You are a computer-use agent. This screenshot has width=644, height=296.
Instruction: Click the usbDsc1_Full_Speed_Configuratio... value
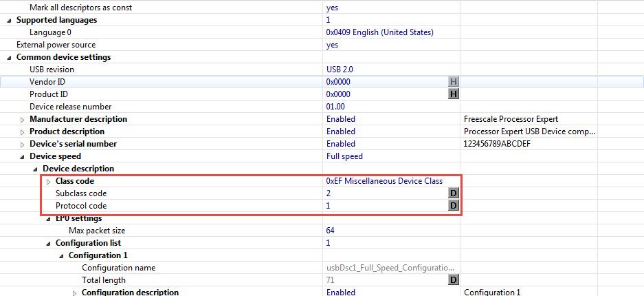click(x=390, y=268)
